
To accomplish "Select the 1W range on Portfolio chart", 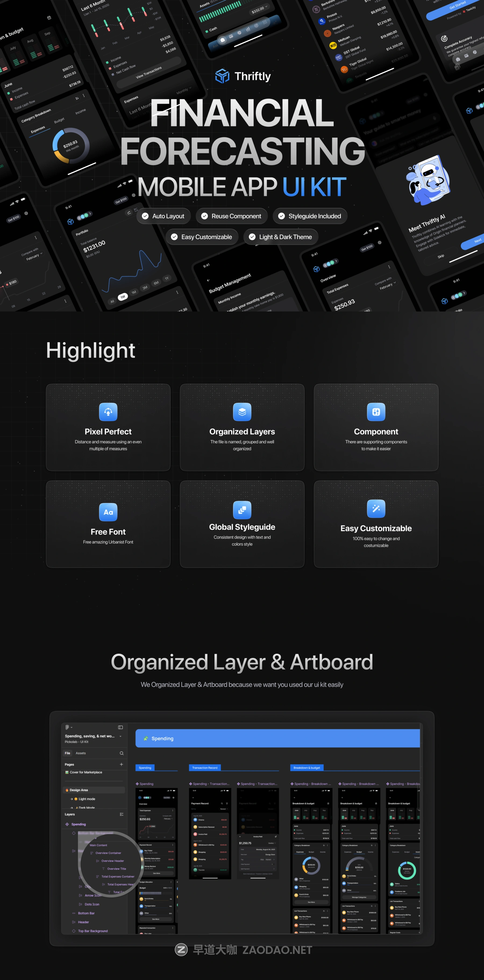I will click(123, 297).
